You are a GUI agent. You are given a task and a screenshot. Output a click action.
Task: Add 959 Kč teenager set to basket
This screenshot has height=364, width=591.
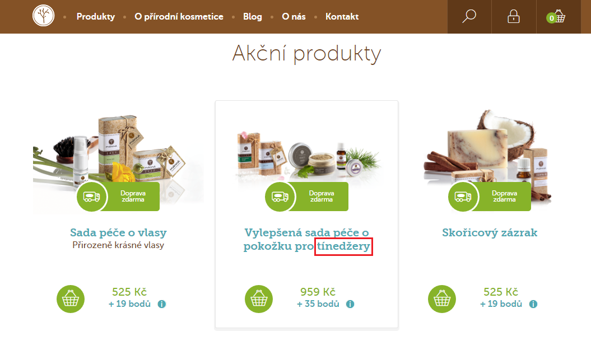click(259, 299)
